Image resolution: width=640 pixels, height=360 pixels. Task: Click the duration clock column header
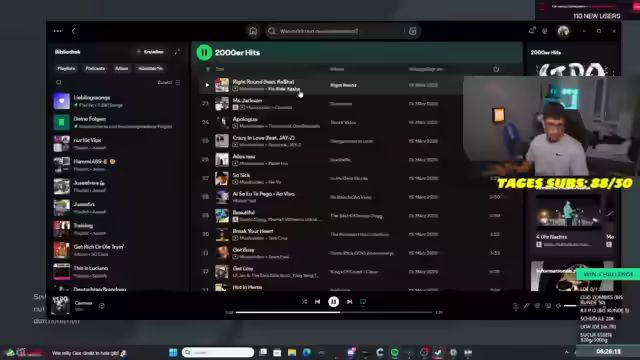click(496, 69)
